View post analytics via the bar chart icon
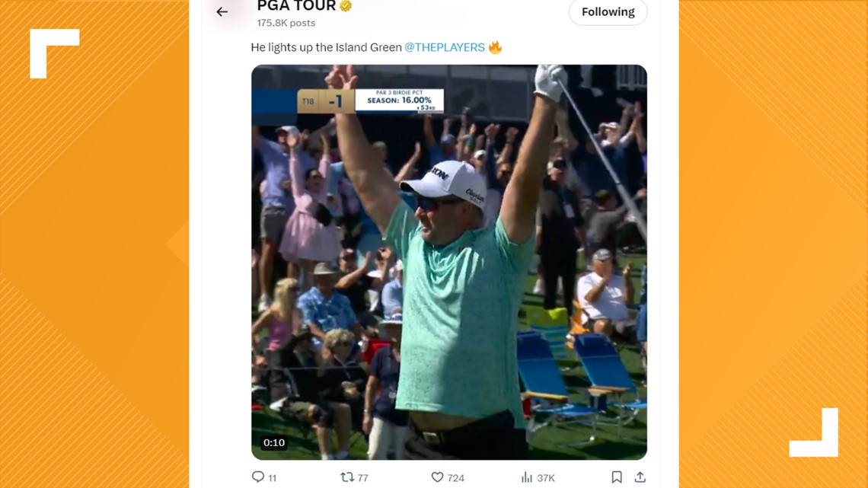Screen dimensions: 868x488 click(529, 477)
